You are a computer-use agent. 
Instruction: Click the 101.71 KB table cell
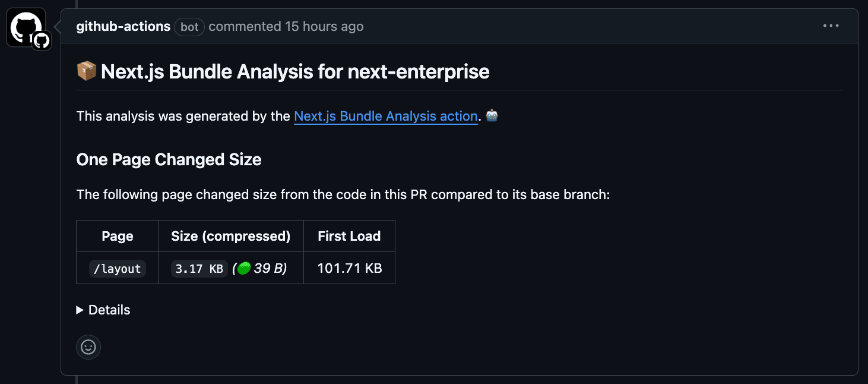pyautogui.click(x=349, y=268)
